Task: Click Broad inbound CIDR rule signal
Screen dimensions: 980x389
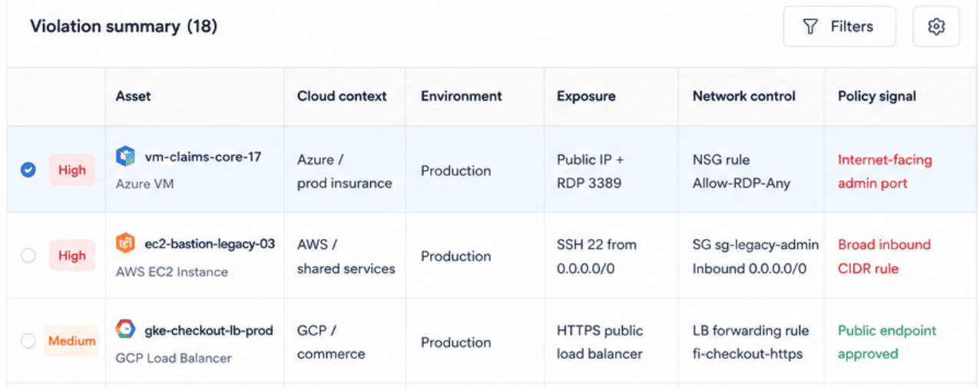Action: click(884, 257)
